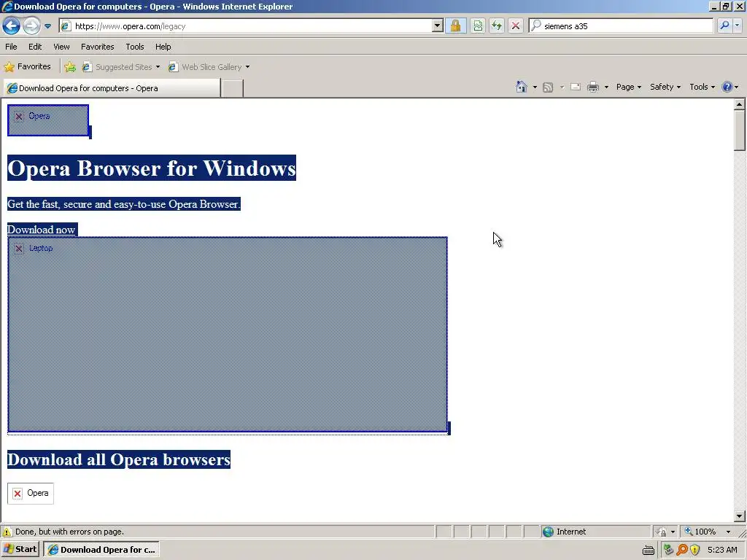Viewport: 747px width, 560px height.
Task: Click the security shield tray icon
Action: [x=695, y=550]
